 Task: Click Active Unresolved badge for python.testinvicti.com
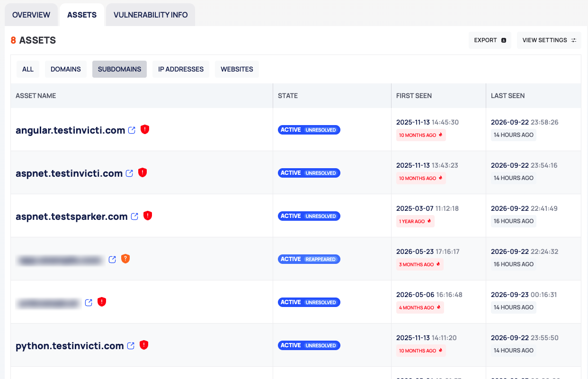tap(309, 345)
